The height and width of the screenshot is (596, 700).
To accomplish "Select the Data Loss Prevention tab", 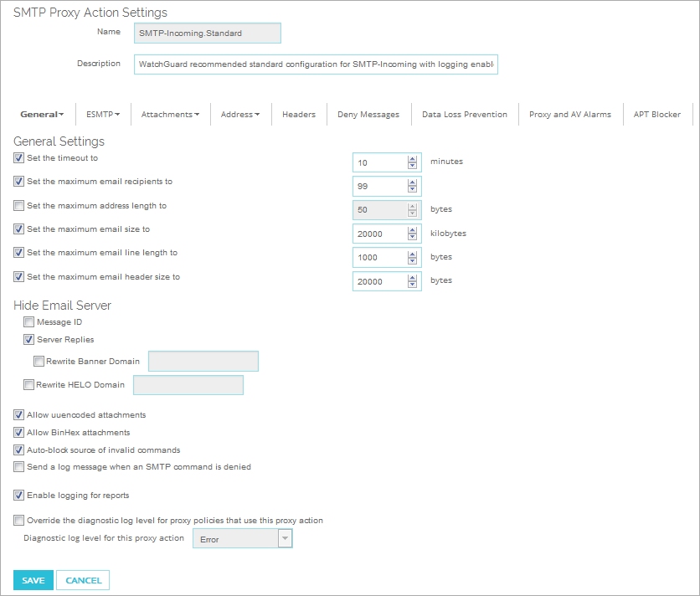I will tap(463, 114).
